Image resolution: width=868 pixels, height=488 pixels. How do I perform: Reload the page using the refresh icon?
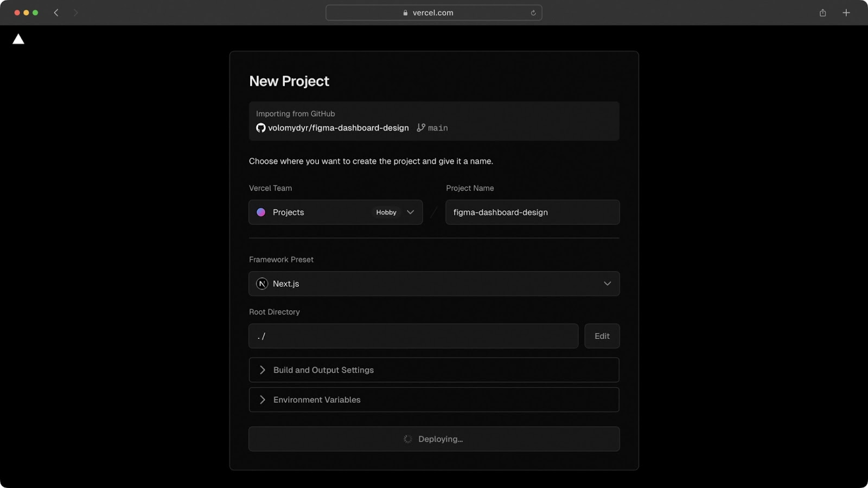click(533, 13)
